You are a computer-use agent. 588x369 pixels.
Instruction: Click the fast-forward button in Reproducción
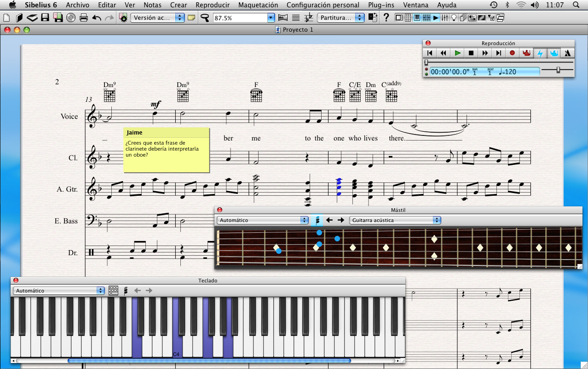tap(485, 53)
